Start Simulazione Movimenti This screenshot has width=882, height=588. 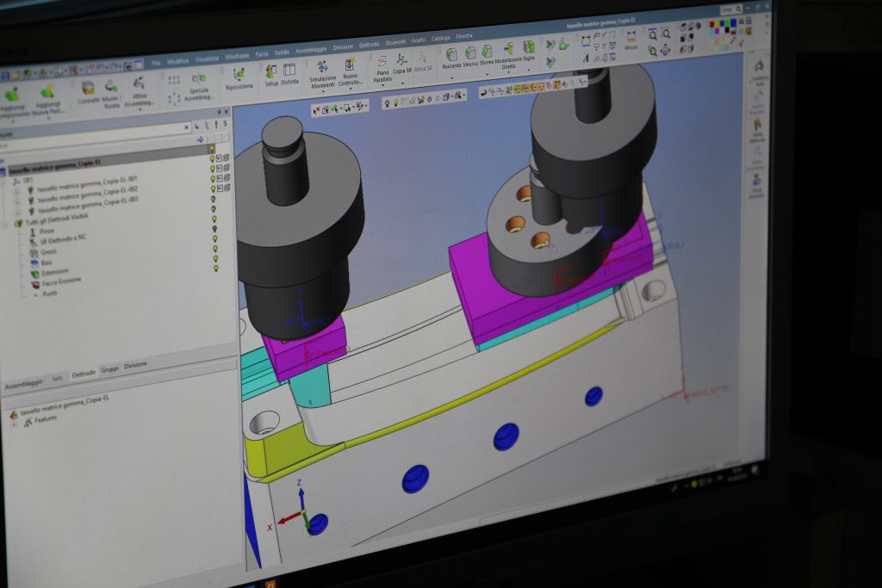tap(322, 67)
